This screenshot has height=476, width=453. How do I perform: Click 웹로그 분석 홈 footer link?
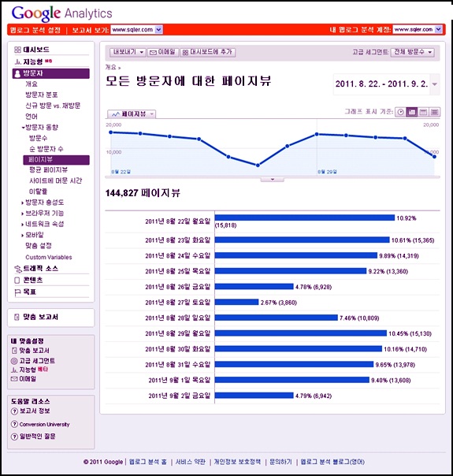[x=148, y=462]
